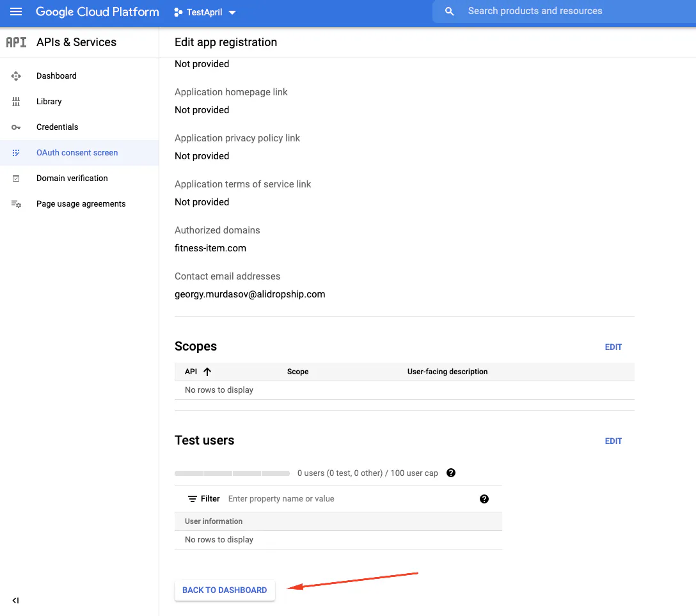The image size is (696, 616).
Task: Click the Dashboard sidebar icon
Action: [x=16, y=76]
